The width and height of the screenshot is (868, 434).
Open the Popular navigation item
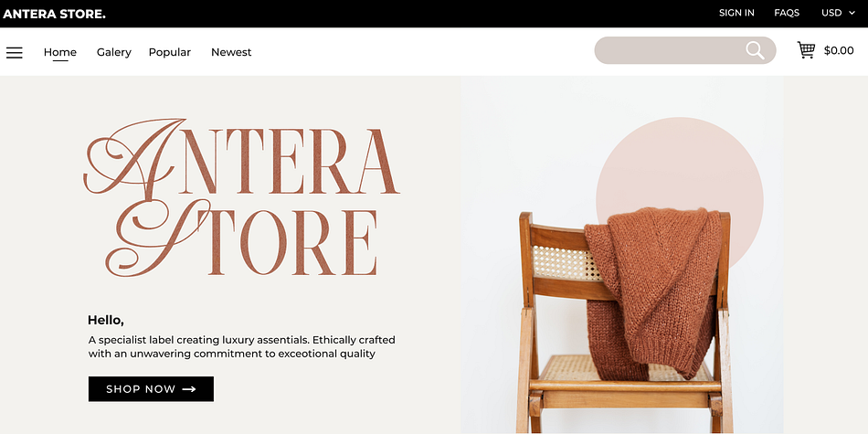pos(169,52)
